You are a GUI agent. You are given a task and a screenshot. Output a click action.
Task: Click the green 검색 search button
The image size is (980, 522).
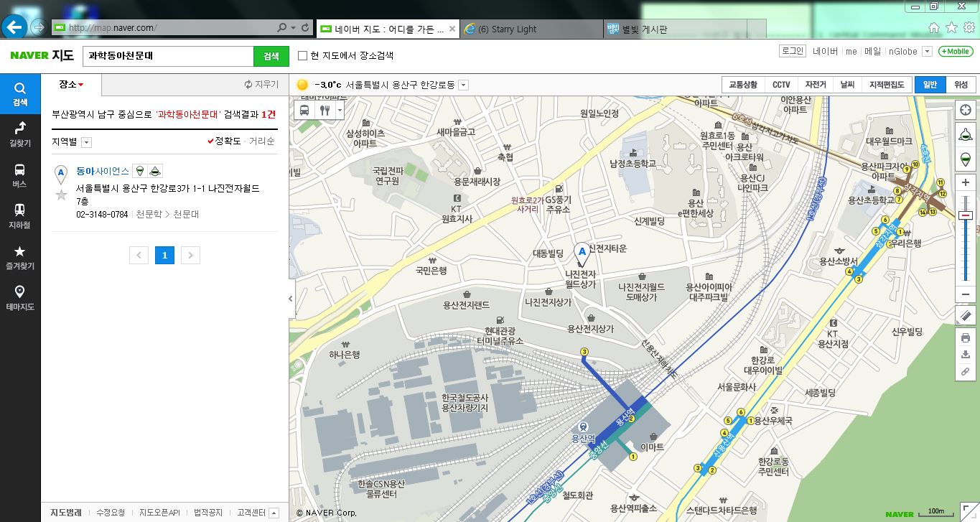(271, 56)
